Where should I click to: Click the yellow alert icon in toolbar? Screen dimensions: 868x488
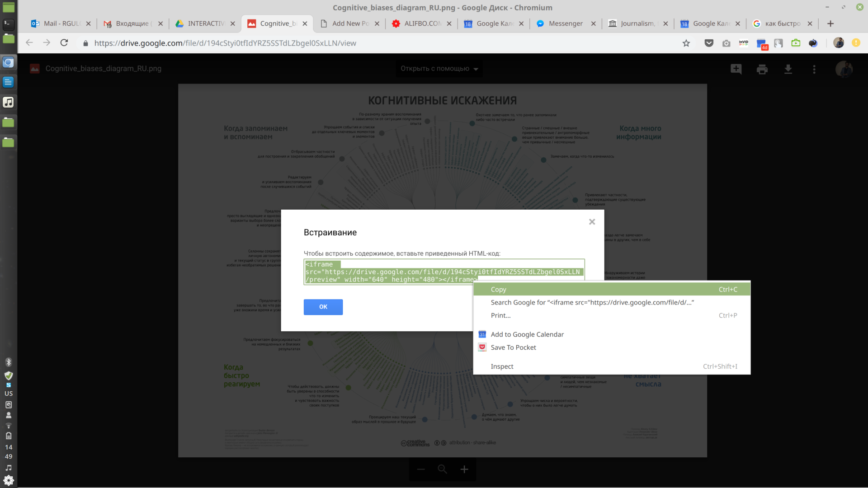(x=856, y=43)
